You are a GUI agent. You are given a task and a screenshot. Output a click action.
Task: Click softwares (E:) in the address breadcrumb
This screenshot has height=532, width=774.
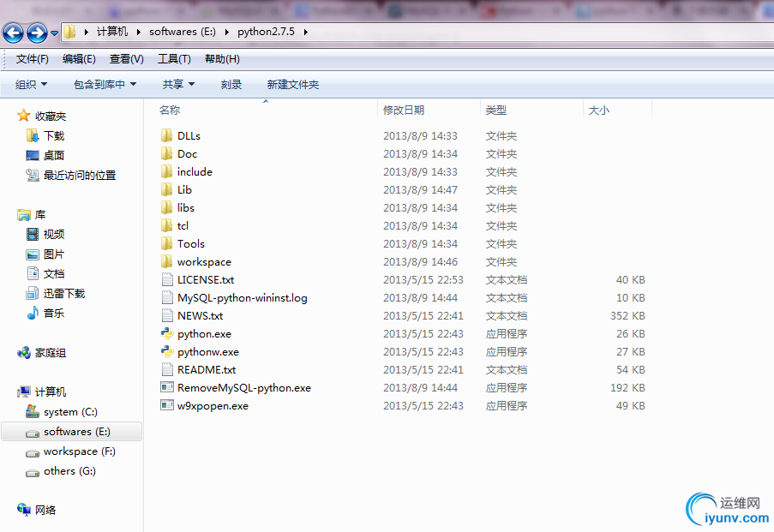tap(183, 32)
